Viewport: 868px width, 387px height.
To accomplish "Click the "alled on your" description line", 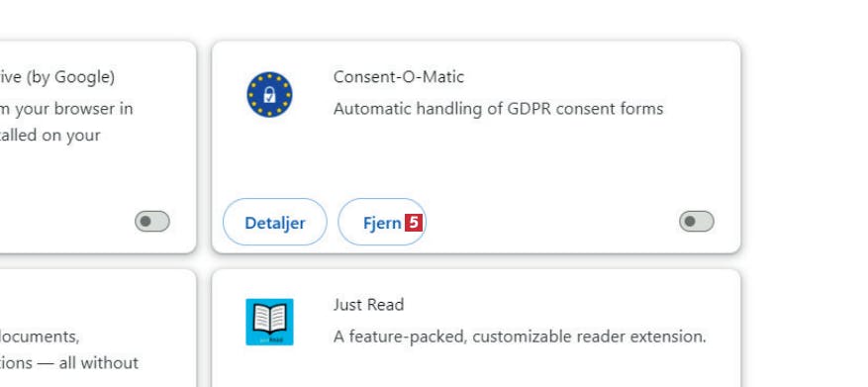I will click(50, 136).
